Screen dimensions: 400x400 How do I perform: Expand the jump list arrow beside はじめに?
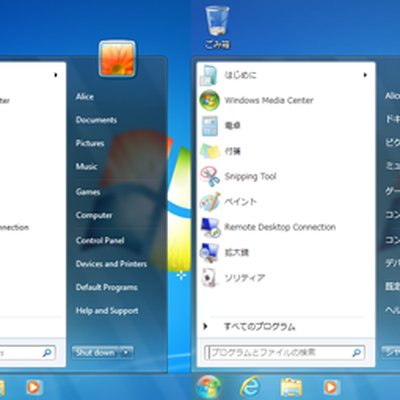pos(365,75)
